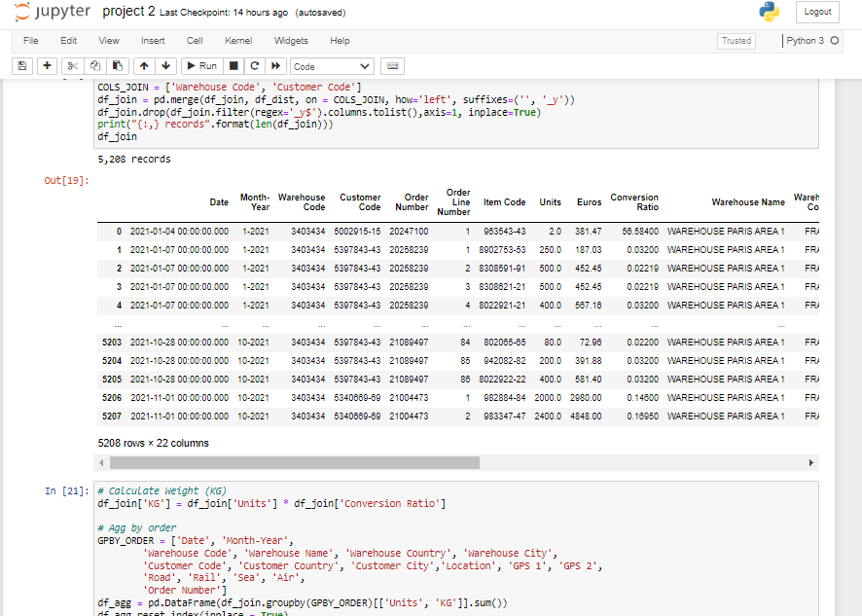This screenshot has height=616, width=862.
Task: Paste cells below icon
Action: pos(117,66)
